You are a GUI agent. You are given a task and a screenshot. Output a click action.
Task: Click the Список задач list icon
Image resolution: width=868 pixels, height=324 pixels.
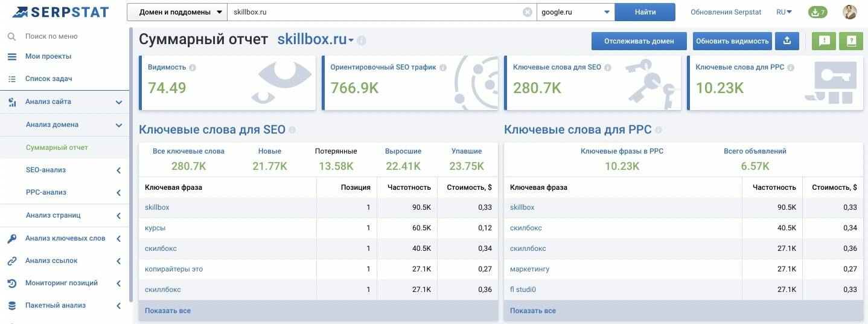click(11, 79)
